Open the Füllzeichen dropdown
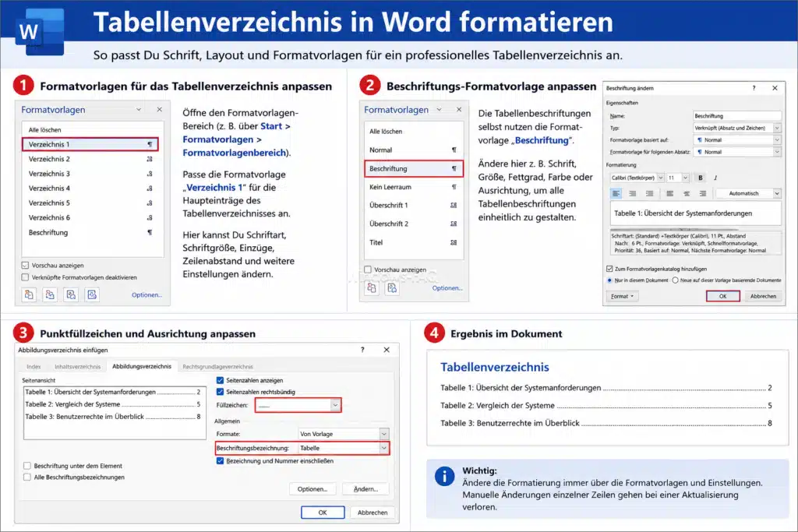798x532 pixels. [335, 405]
